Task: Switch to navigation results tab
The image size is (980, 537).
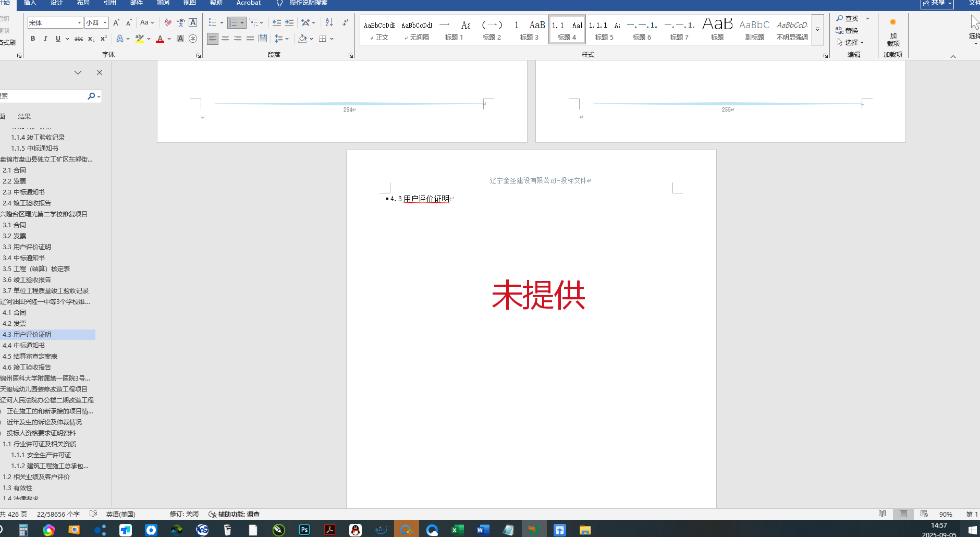Action: click(24, 116)
